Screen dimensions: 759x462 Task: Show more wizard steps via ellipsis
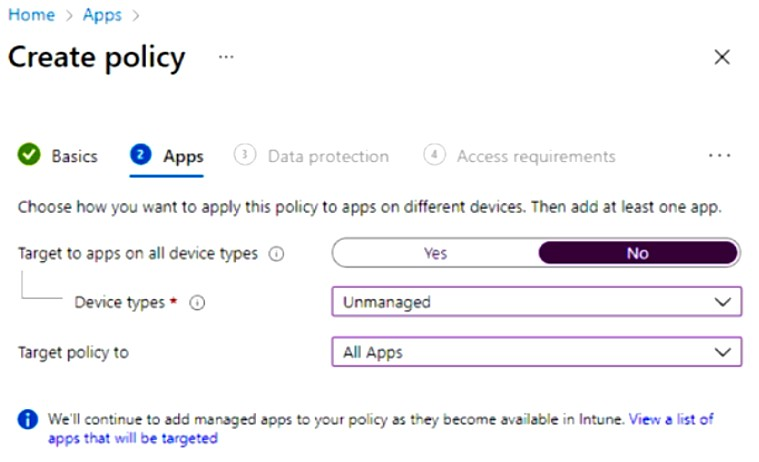pyautogui.click(x=719, y=155)
